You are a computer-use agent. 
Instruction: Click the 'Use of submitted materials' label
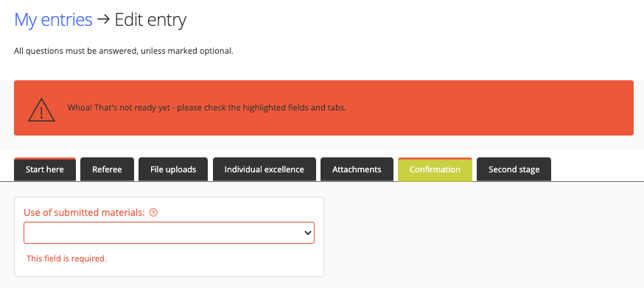84,212
